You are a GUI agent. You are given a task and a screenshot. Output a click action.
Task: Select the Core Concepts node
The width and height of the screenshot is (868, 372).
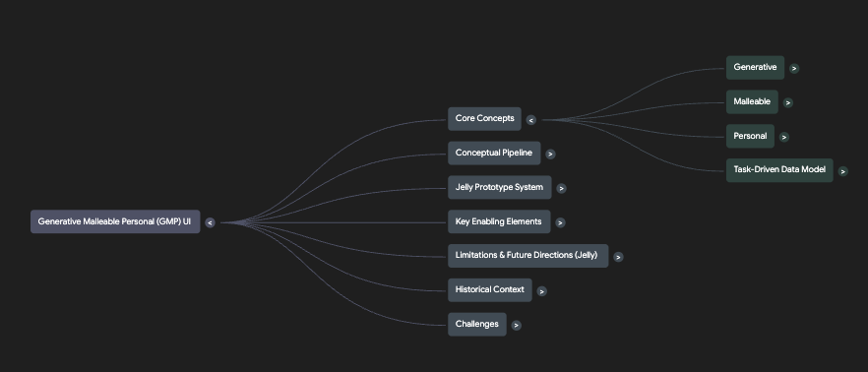pos(484,118)
